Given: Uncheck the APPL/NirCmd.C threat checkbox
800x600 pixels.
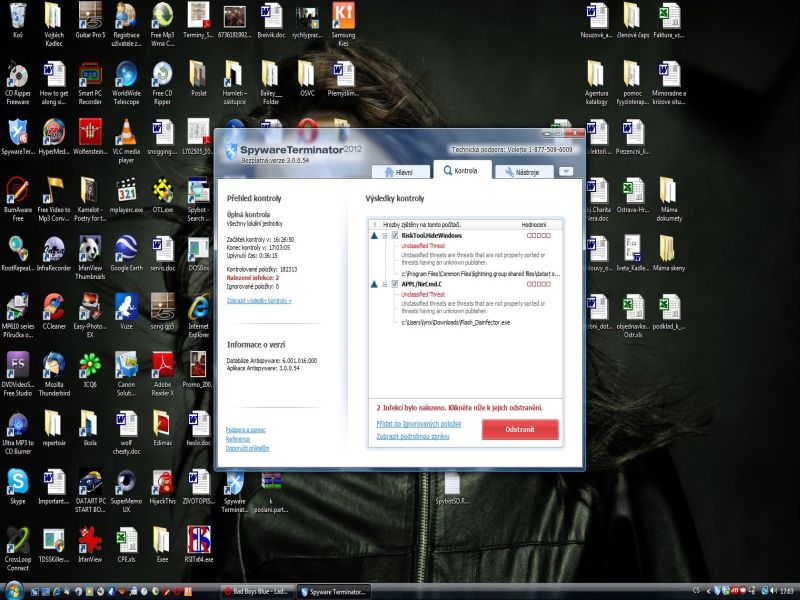Looking at the screenshot, I should point(394,284).
